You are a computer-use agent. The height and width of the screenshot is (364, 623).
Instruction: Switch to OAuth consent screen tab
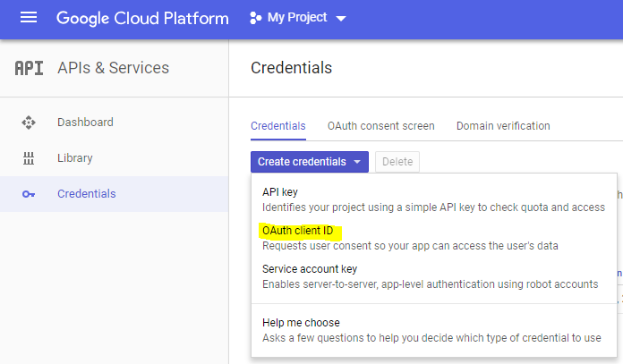pyautogui.click(x=381, y=126)
